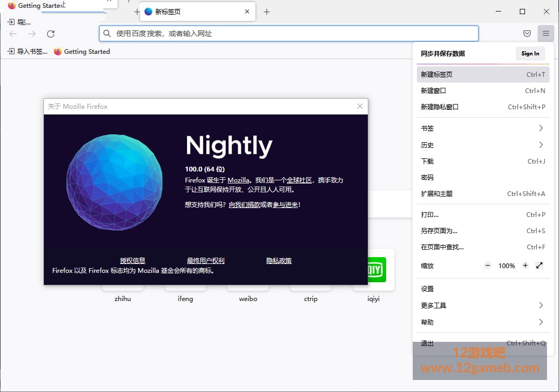The width and height of the screenshot is (559, 392).
Task: Click the 向我们捐款 link
Action: [244, 205]
